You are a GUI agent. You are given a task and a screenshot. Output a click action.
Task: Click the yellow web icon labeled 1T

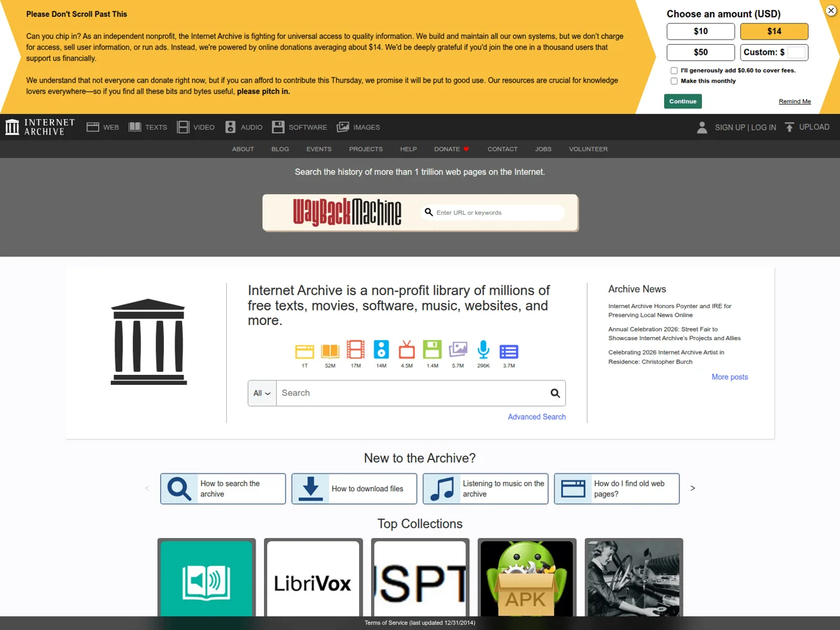click(304, 351)
